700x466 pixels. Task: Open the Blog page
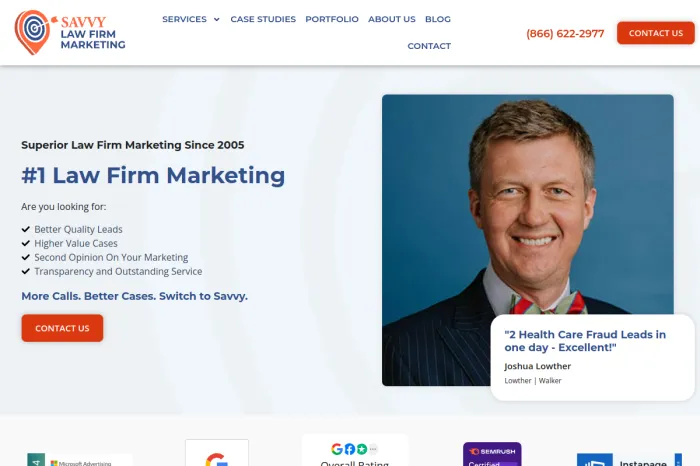[x=438, y=19]
